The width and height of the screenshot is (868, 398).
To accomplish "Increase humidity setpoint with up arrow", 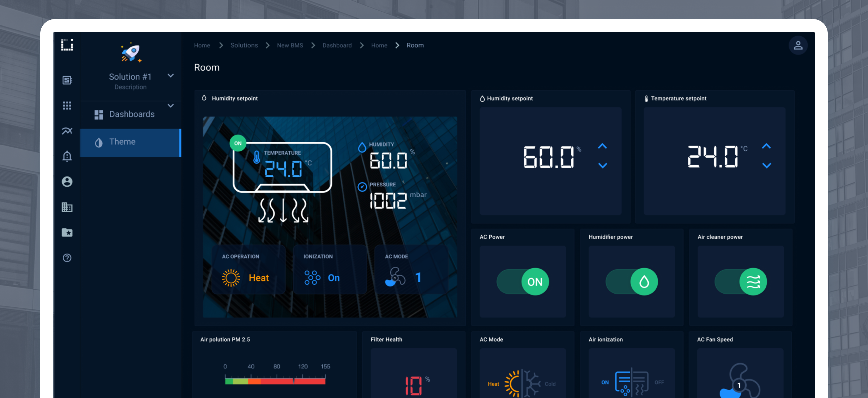I will (603, 146).
